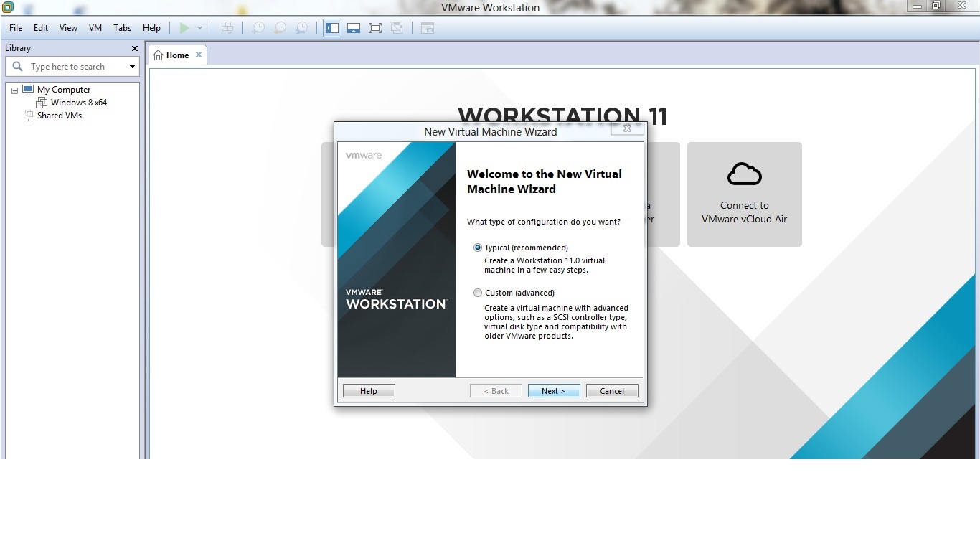
Task: Select the Windows 8 x64 virtual machine
Action: [x=79, y=103]
